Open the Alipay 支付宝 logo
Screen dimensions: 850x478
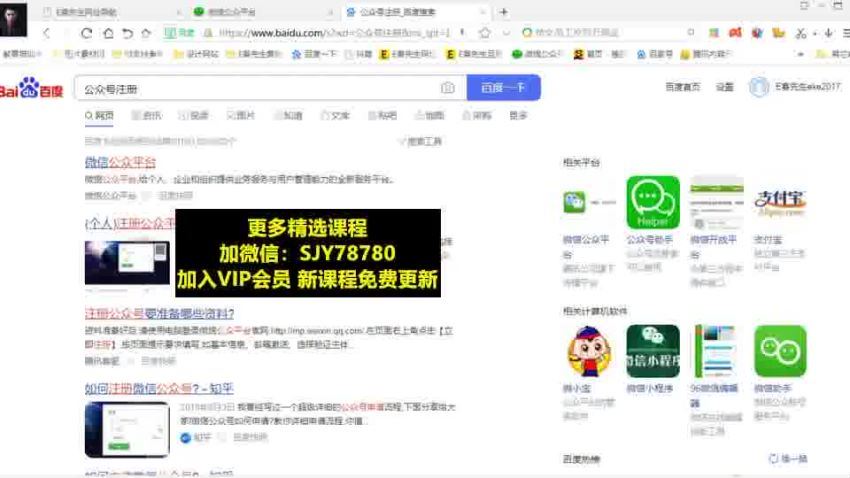pos(780,202)
